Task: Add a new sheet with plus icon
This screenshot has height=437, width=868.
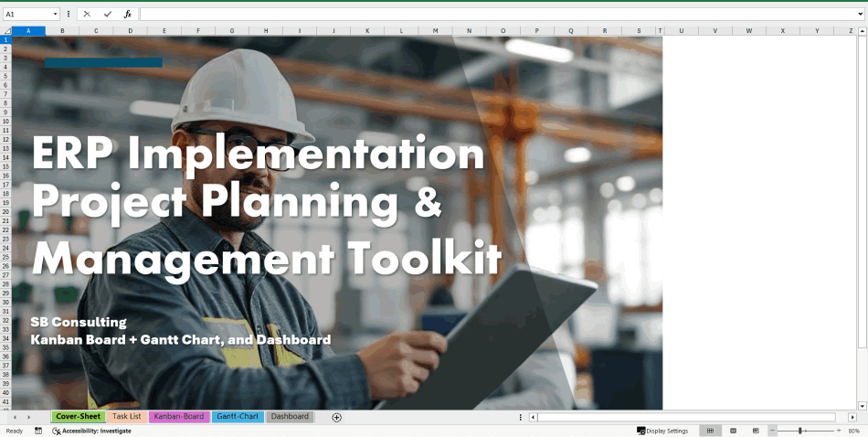Action: click(336, 417)
